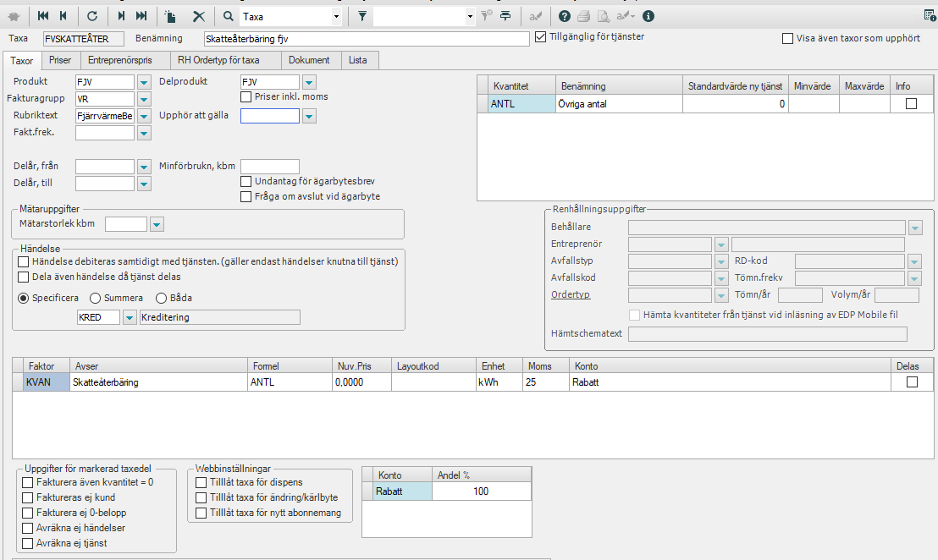Go to the first record

[x=43, y=16]
